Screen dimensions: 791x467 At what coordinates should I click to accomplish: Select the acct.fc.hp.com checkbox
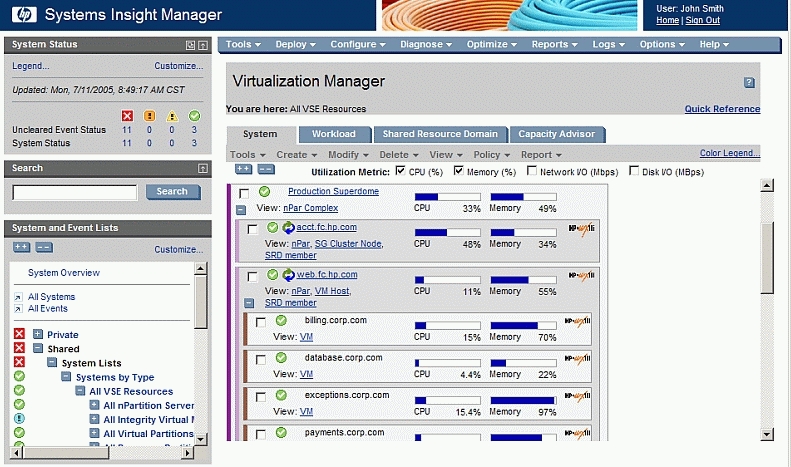click(x=252, y=230)
